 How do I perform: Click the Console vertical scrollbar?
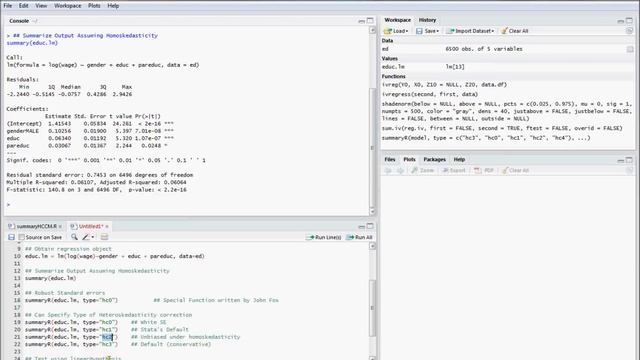coord(372,120)
